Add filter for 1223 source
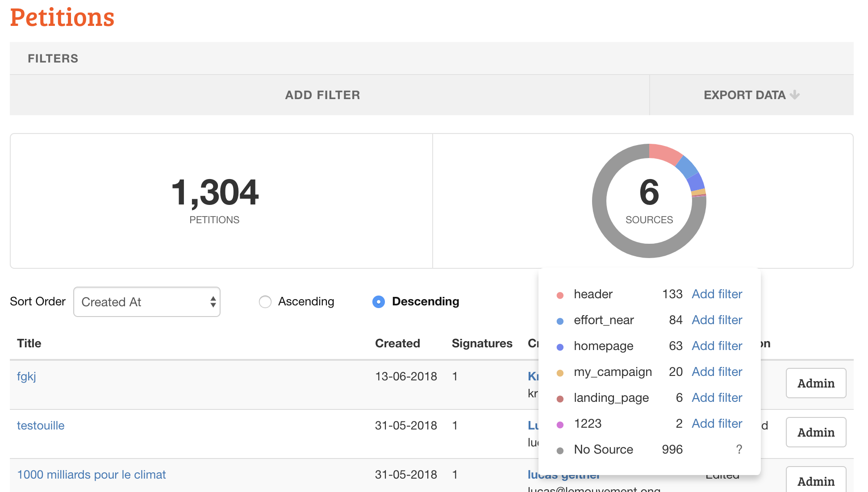 pos(717,424)
